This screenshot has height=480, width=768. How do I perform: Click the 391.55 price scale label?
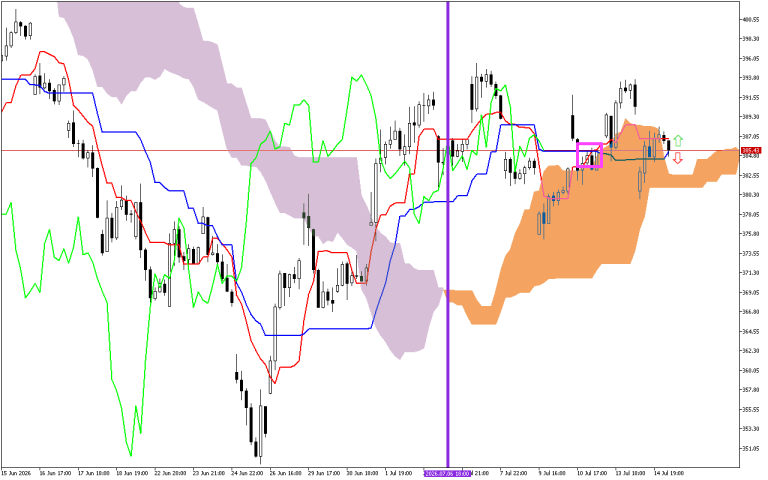click(751, 97)
